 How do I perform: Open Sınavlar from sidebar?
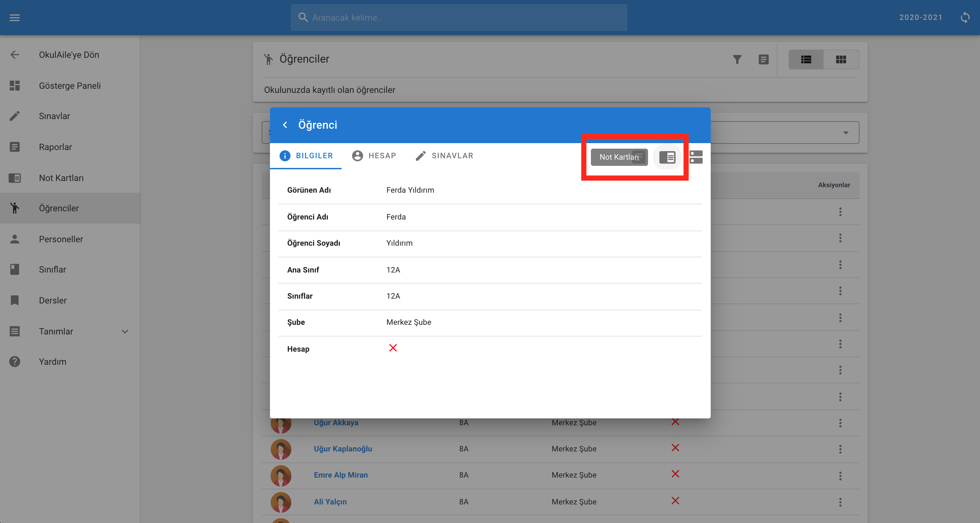point(70,116)
